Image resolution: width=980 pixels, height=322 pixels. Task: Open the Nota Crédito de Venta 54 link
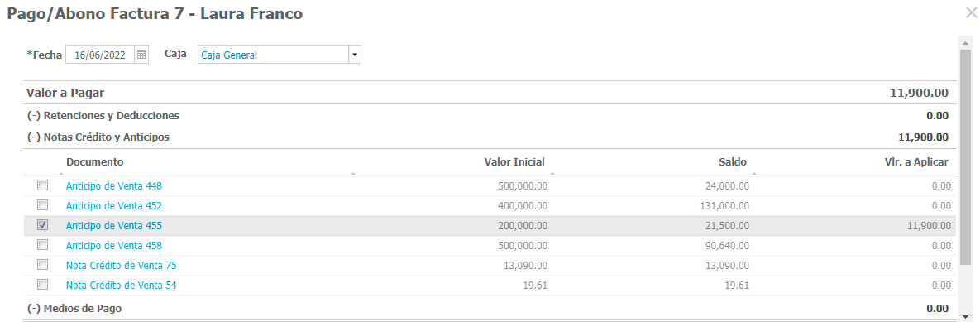click(122, 285)
